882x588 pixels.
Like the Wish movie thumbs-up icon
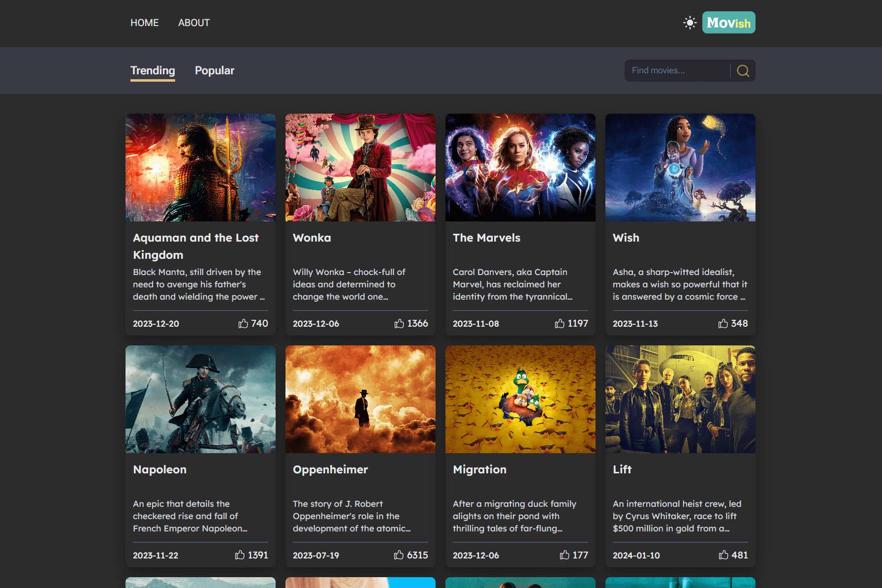723,323
